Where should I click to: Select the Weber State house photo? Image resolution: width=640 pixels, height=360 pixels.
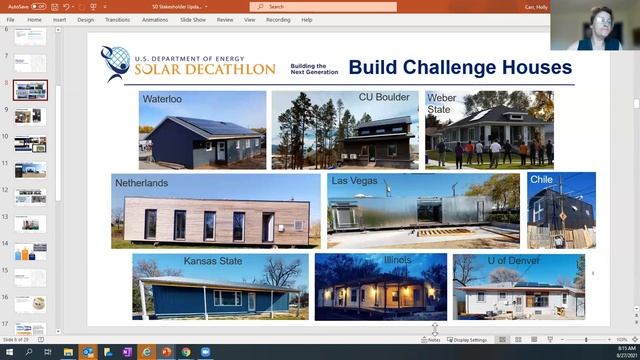point(489,130)
